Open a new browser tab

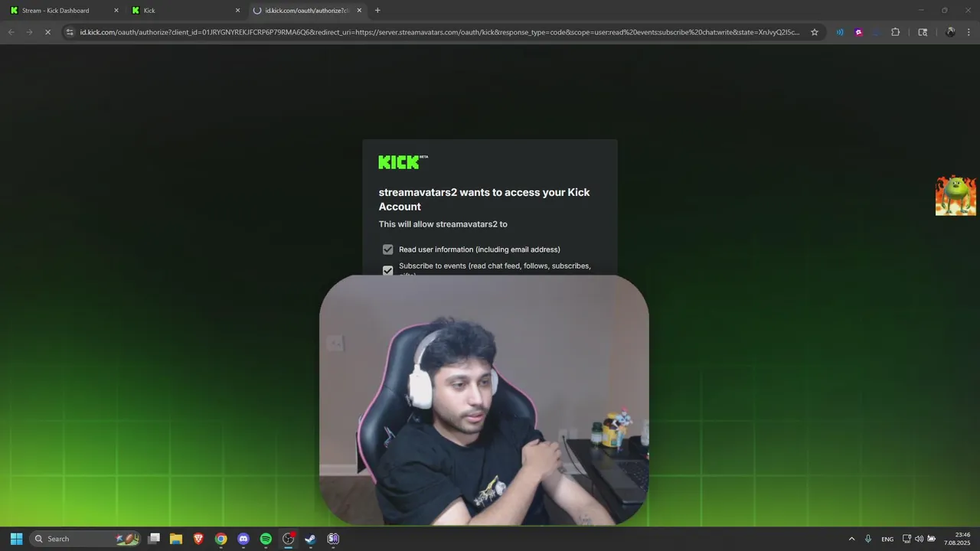click(x=377, y=11)
